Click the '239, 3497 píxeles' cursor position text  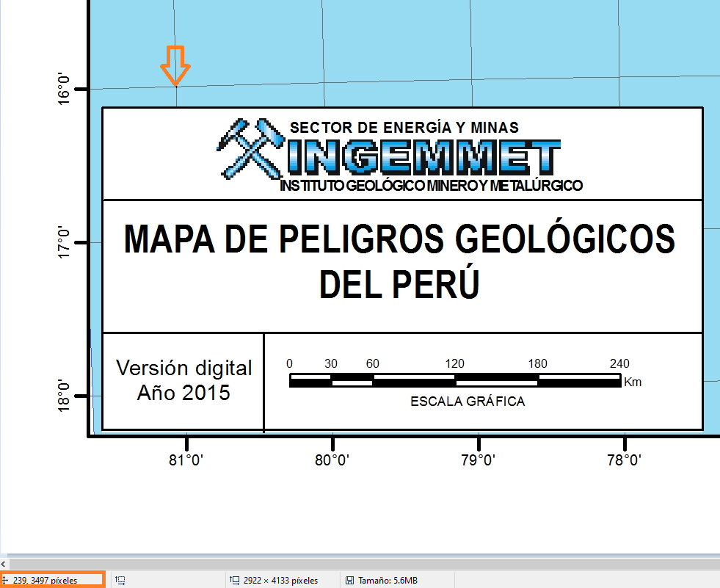tap(45, 580)
